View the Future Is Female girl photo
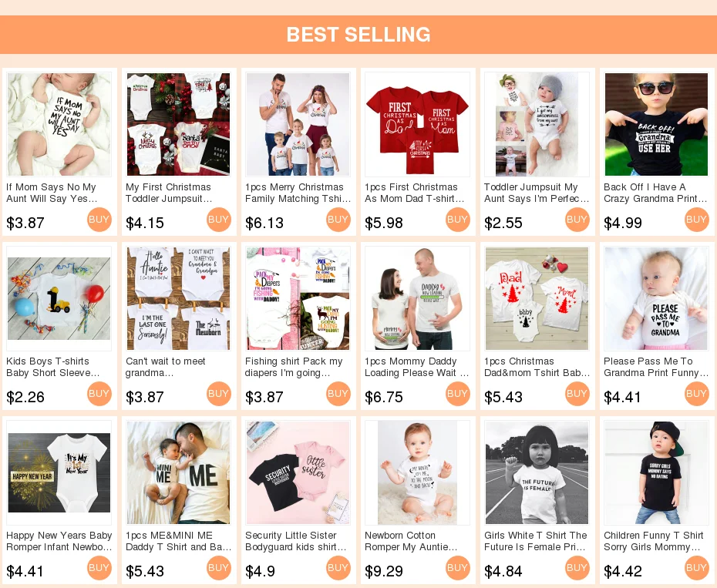Image resolution: width=717 pixels, height=588 pixels. pos(537,472)
